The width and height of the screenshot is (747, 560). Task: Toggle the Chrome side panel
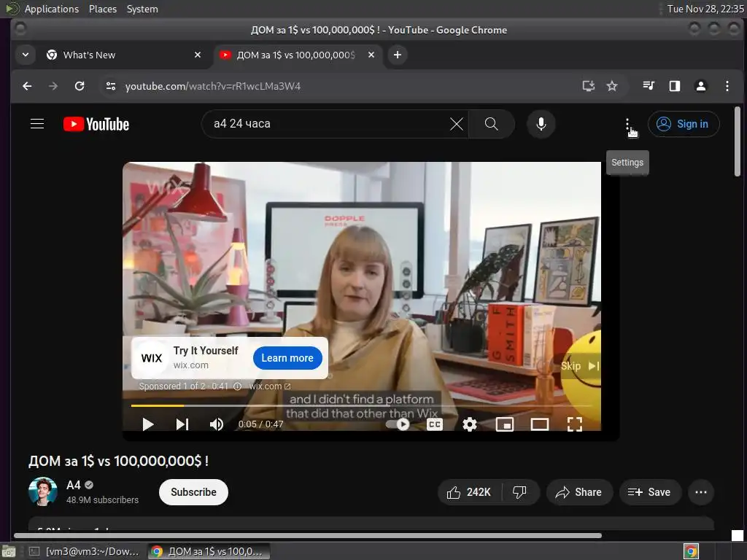click(x=675, y=86)
